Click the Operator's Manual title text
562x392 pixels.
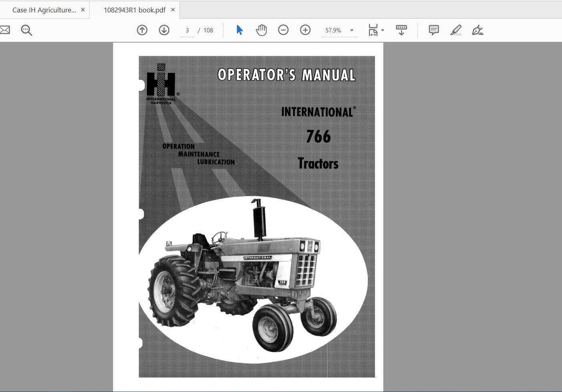[x=287, y=75]
